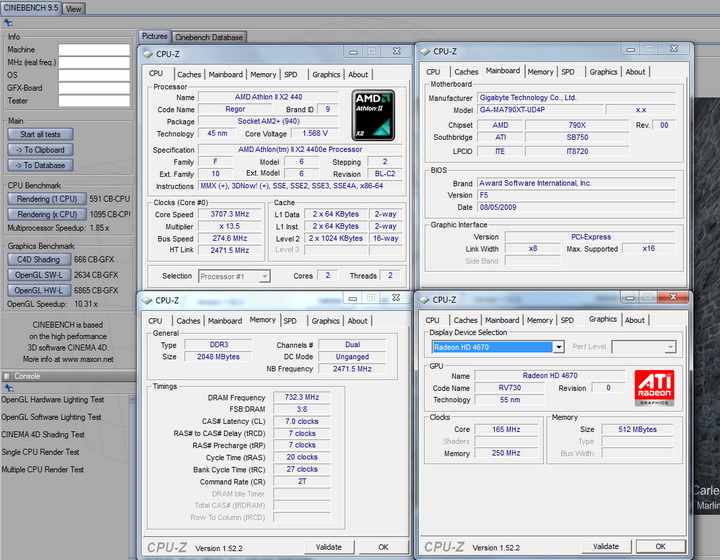Run the Rendering (x CPU) benchmark
Screen dimensions: 720x560
(46, 214)
